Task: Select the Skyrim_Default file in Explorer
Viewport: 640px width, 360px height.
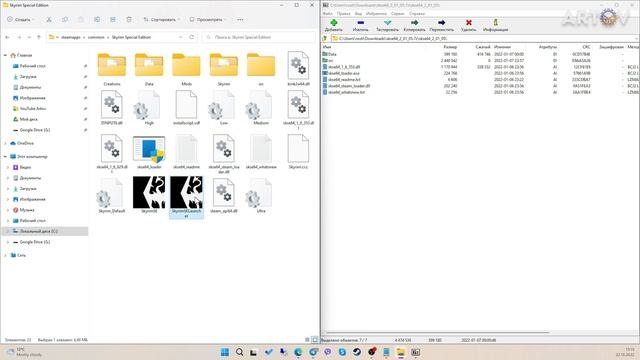Action: (112, 195)
